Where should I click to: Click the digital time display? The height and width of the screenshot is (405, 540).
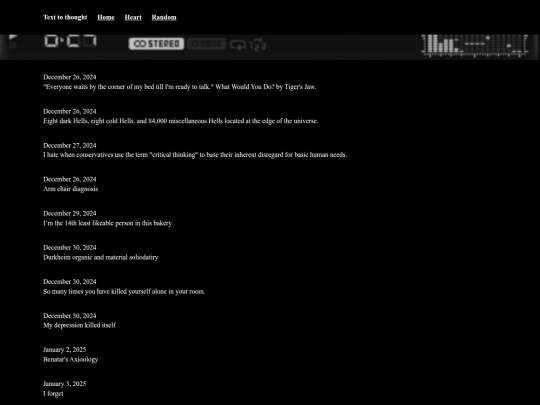click(x=71, y=41)
